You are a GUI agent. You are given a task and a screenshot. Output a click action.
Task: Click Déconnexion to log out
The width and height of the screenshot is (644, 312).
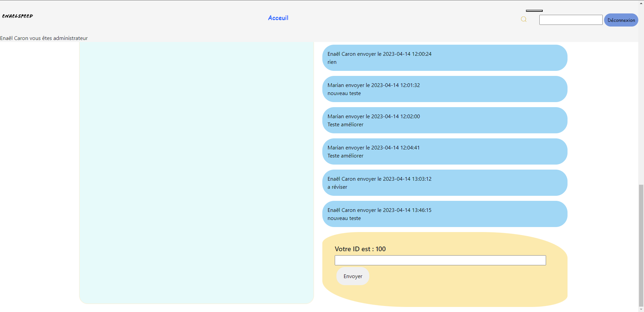pyautogui.click(x=621, y=20)
